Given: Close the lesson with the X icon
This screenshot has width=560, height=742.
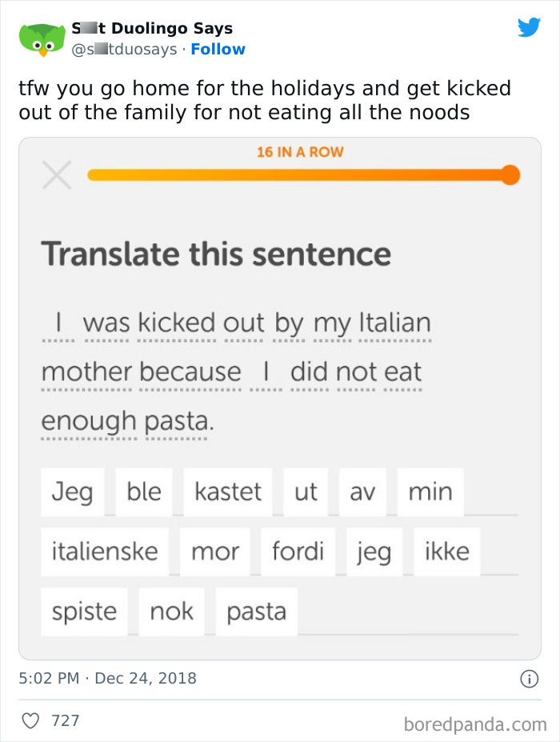Looking at the screenshot, I should (55, 174).
